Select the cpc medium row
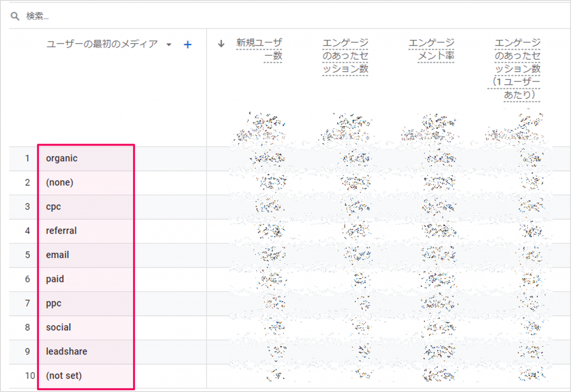The width and height of the screenshot is (571, 392). tap(54, 207)
